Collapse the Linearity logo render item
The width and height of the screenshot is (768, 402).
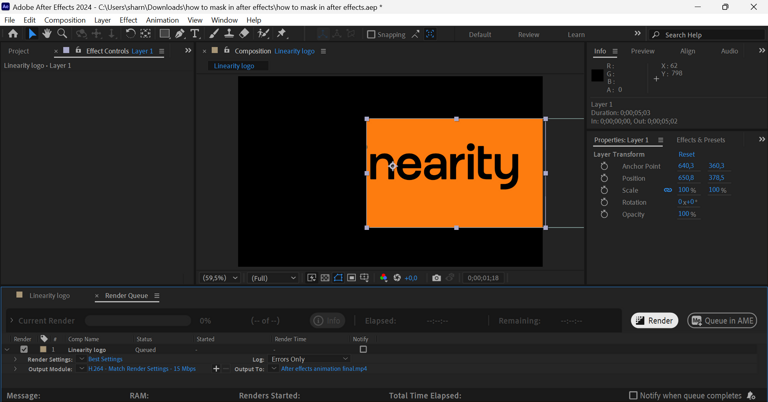(x=7, y=350)
